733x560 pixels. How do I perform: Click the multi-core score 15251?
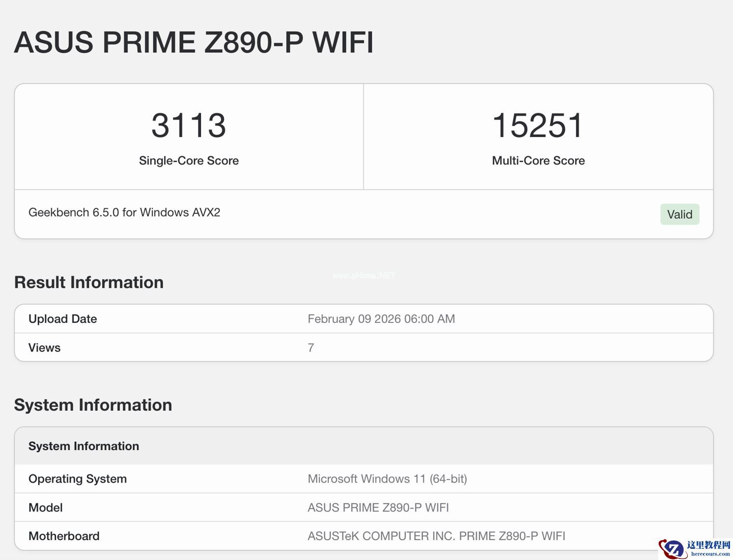(538, 125)
